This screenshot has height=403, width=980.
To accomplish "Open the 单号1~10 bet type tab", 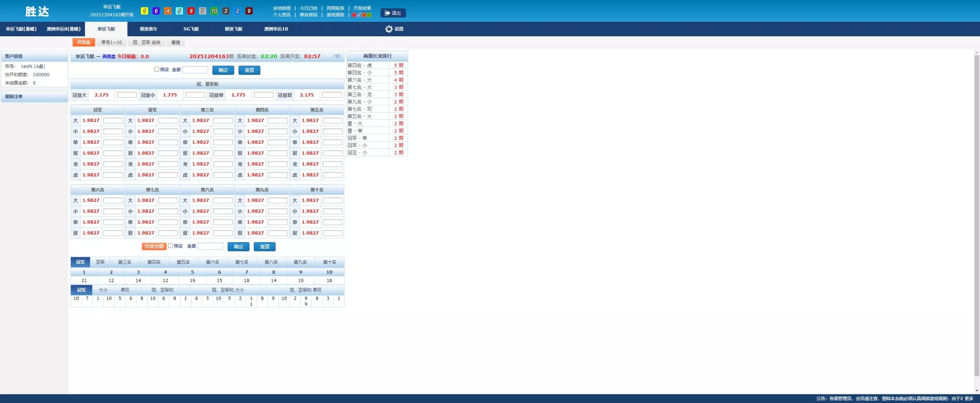I will pos(111,42).
